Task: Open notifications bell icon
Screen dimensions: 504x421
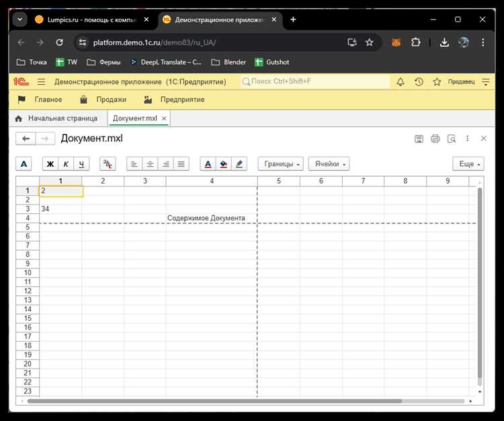Action: click(401, 81)
